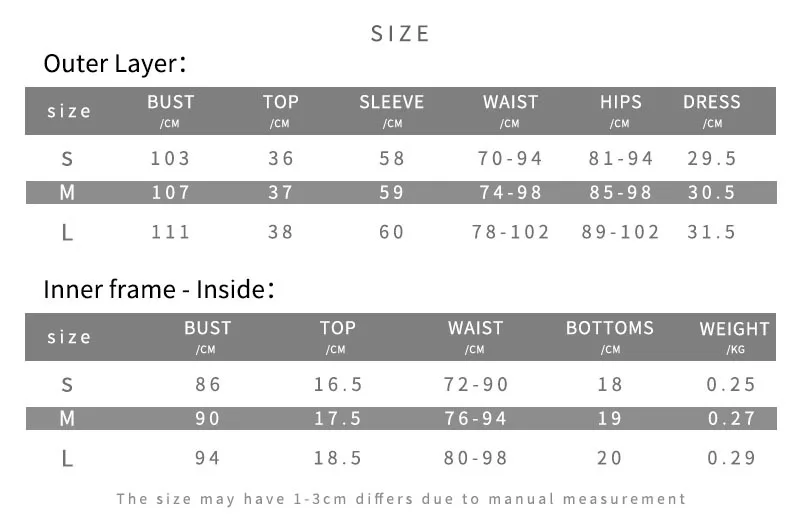Viewport: 800px width, 520px height.
Task: Select the inner top value 17.5
Action: point(338,419)
